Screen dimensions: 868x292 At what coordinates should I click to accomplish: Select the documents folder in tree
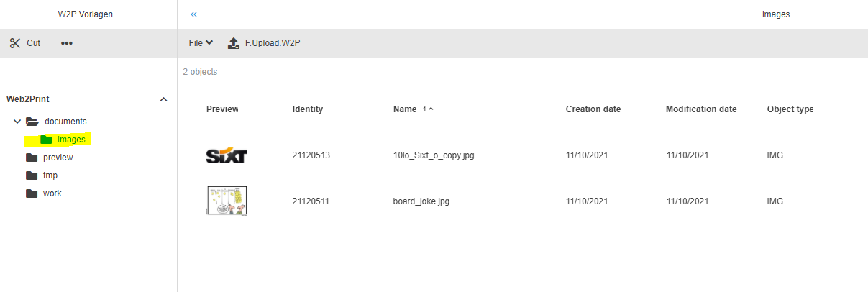click(x=65, y=122)
